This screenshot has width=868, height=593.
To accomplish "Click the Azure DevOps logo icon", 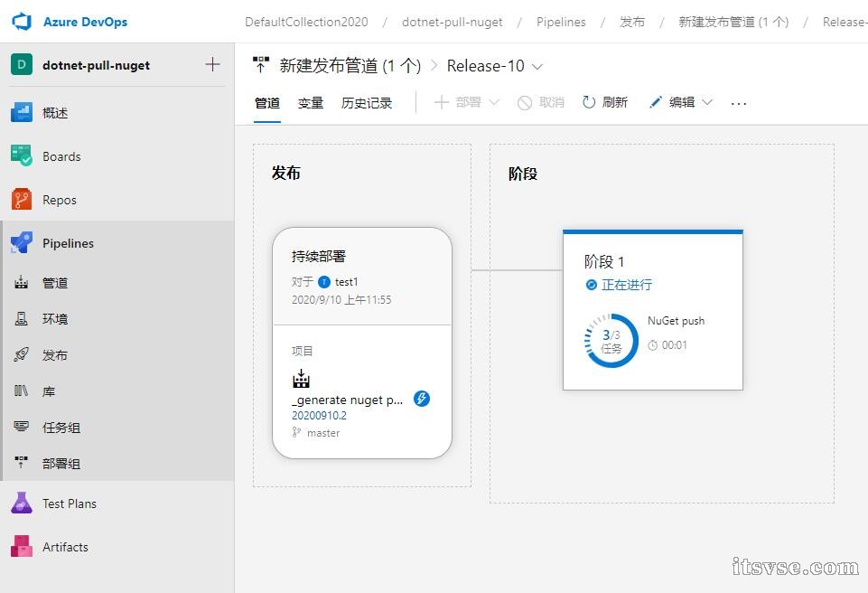I will tap(22, 22).
